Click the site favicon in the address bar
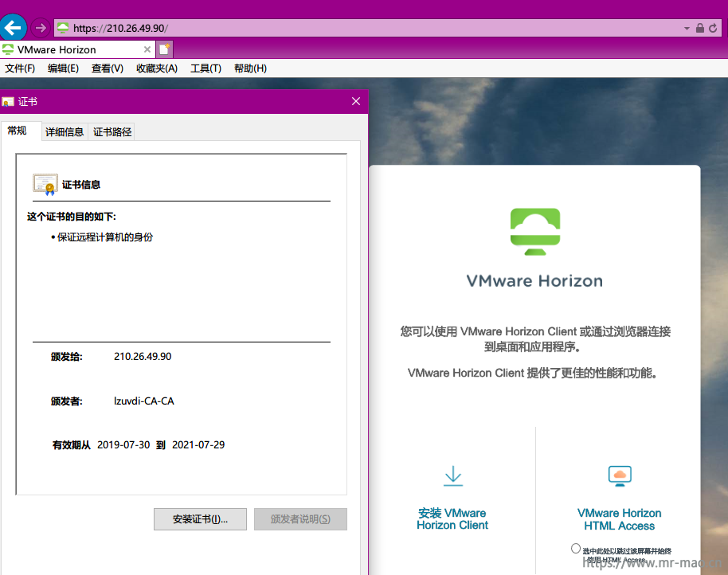The height and width of the screenshot is (575, 728). (x=63, y=29)
